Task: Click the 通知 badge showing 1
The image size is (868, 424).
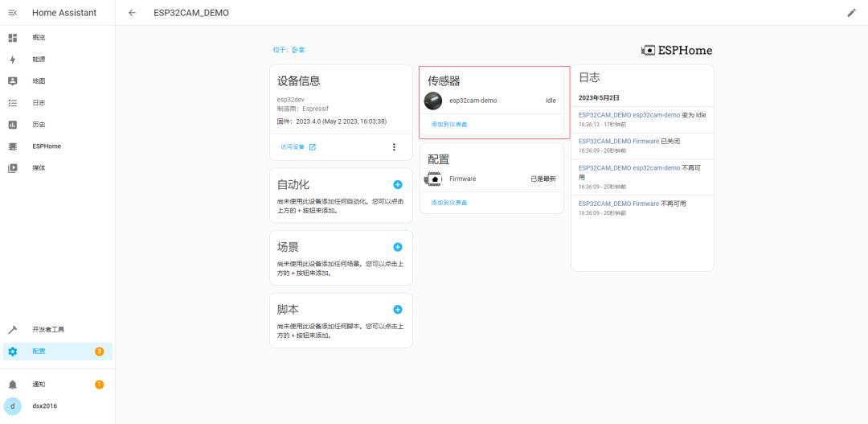Action: [x=99, y=385]
